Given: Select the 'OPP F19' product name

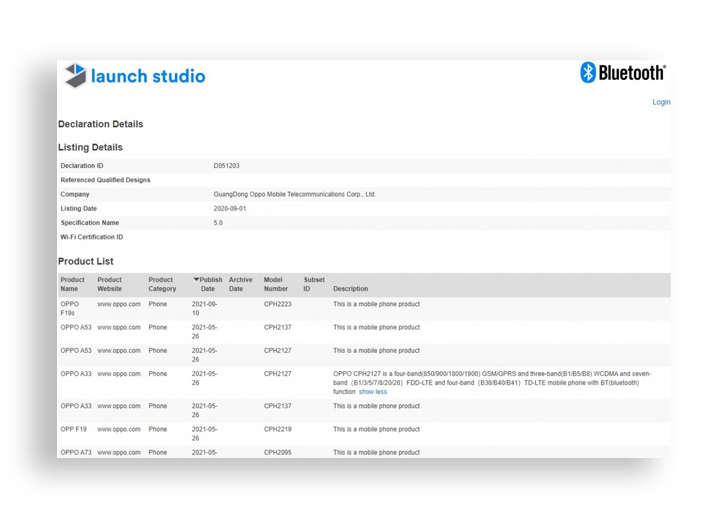Looking at the screenshot, I should click(x=73, y=429).
